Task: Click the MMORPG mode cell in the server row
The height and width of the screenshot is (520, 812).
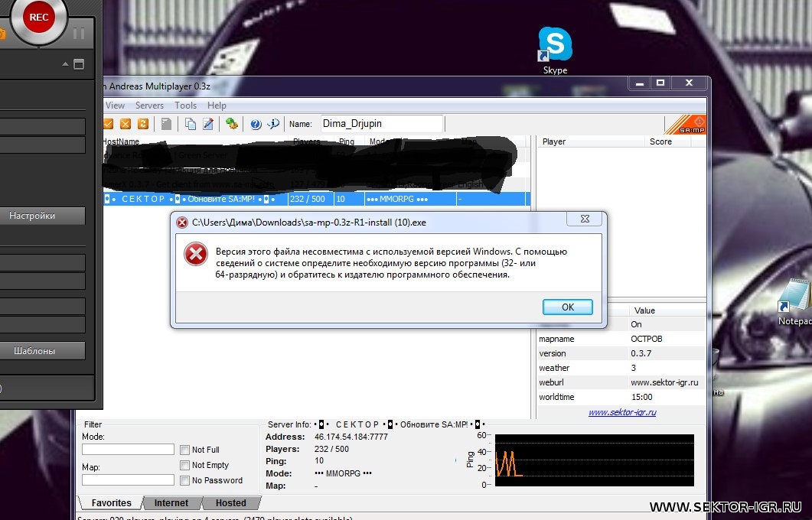Action: coord(410,199)
